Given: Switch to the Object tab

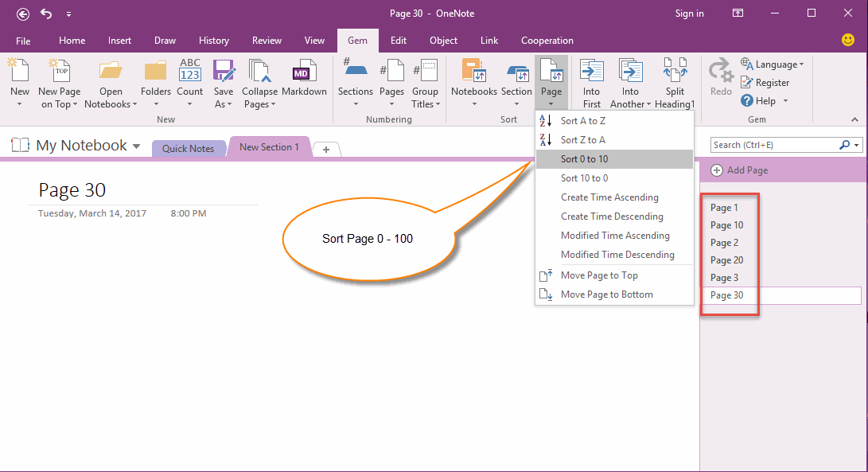Looking at the screenshot, I should [x=443, y=41].
